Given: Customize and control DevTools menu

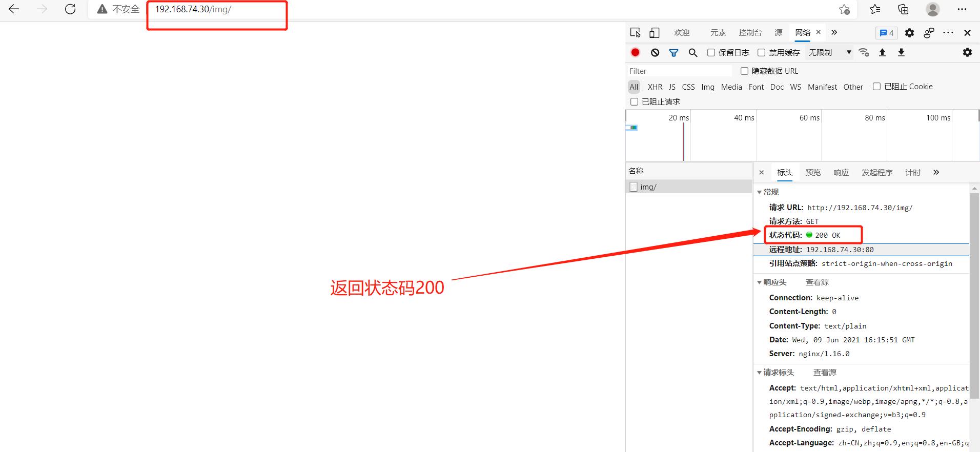Looking at the screenshot, I should pos(948,33).
